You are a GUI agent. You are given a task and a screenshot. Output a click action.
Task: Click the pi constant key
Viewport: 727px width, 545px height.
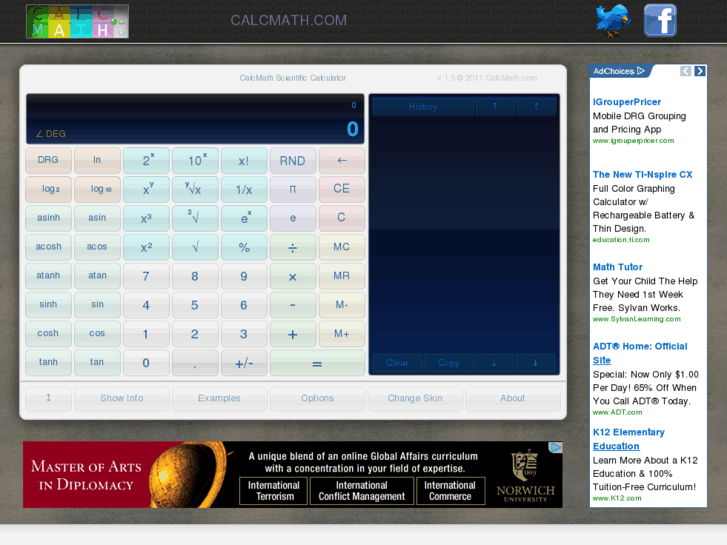pyautogui.click(x=293, y=189)
